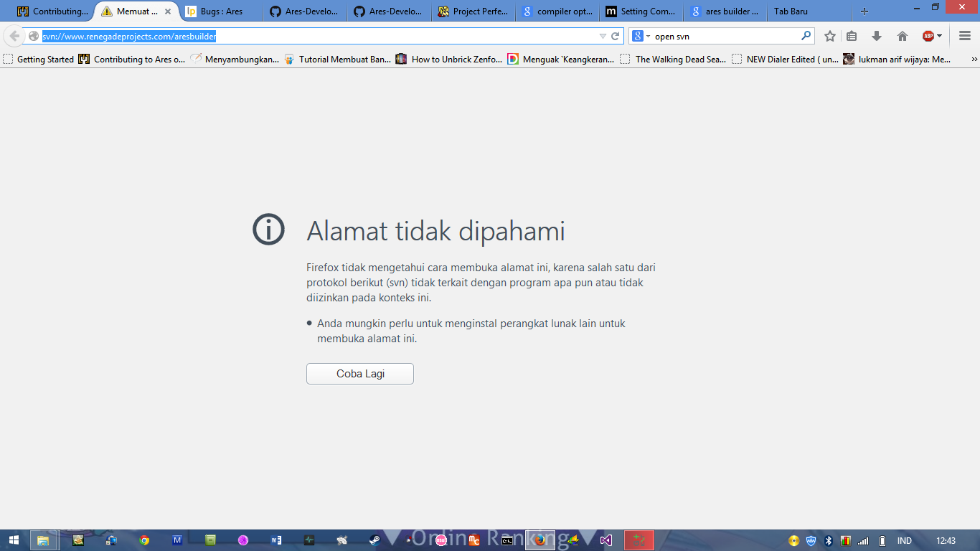Click the svn address URL field
The width and height of the screenshot is (980, 551).
pyautogui.click(x=316, y=37)
